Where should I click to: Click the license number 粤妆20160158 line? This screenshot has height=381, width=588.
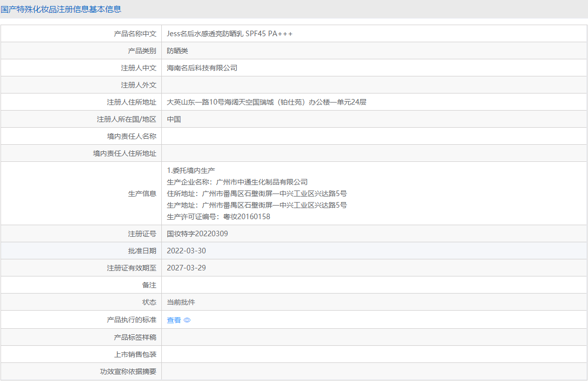(x=219, y=217)
